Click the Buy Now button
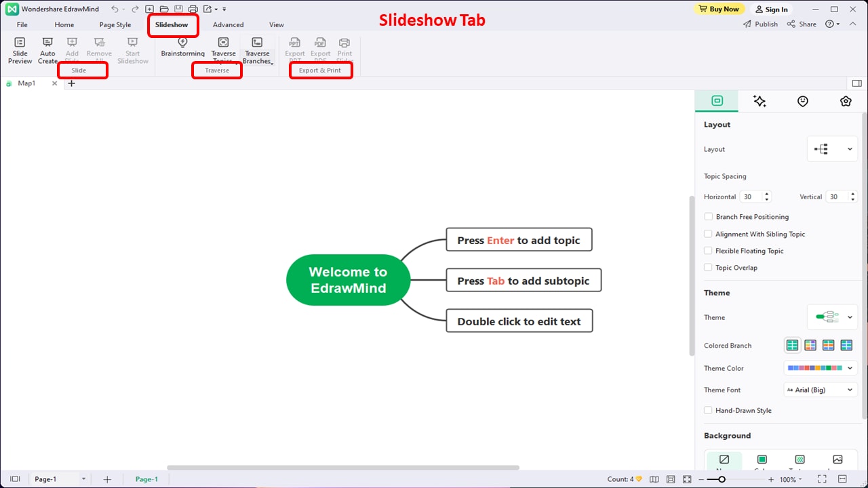Viewport: 868px width, 488px height. (x=719, y=9)
